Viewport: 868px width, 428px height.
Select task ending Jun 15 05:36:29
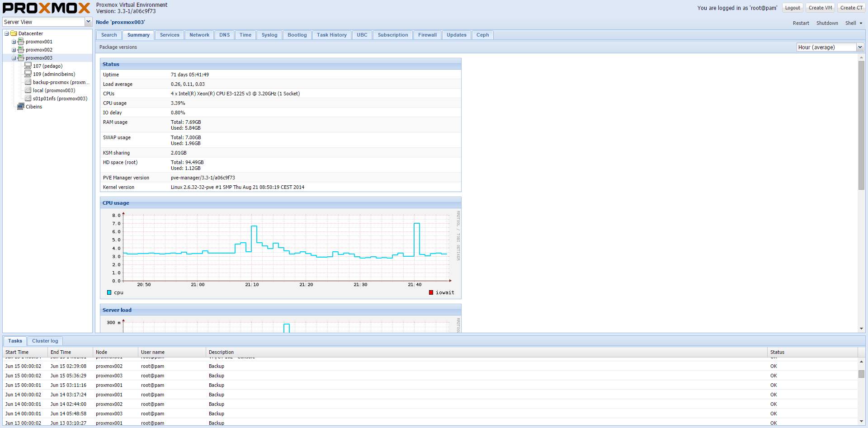click(431, 376)
